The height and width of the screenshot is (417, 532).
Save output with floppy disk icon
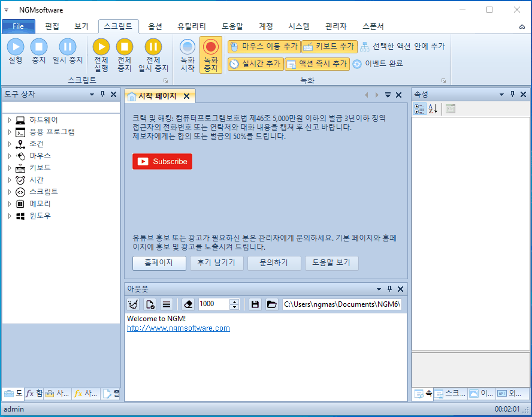point(255,304)
